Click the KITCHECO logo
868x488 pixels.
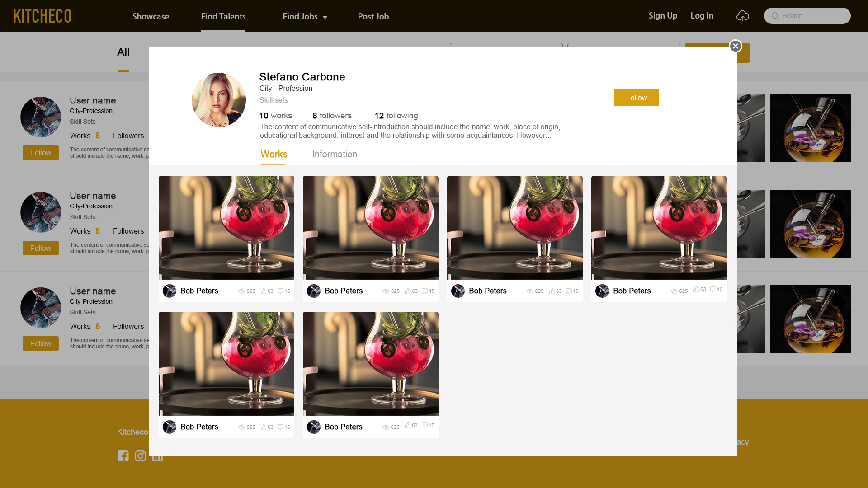[x=42, y=16]
